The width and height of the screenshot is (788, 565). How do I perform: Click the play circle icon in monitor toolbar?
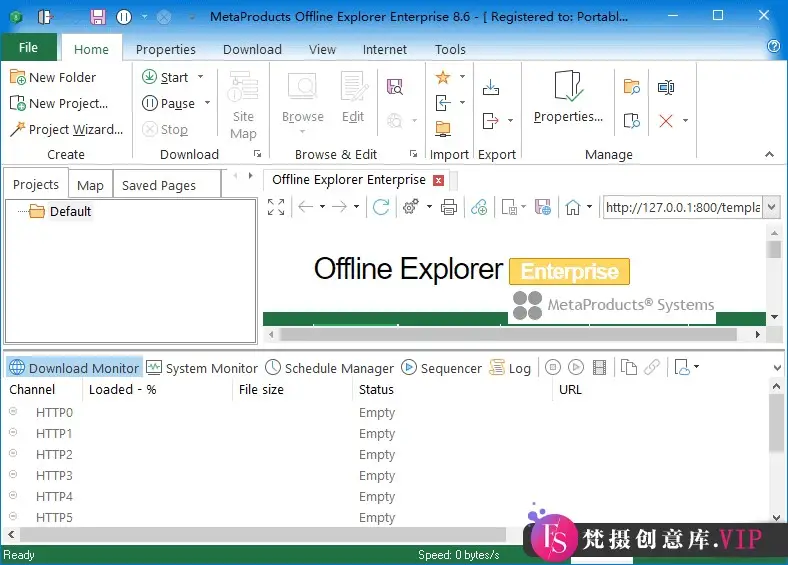tap(576, 367)
